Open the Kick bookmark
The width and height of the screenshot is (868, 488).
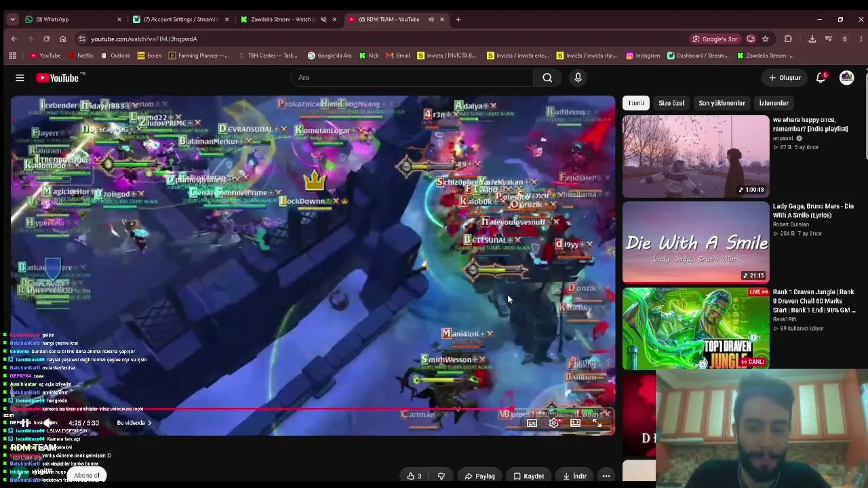369,56
